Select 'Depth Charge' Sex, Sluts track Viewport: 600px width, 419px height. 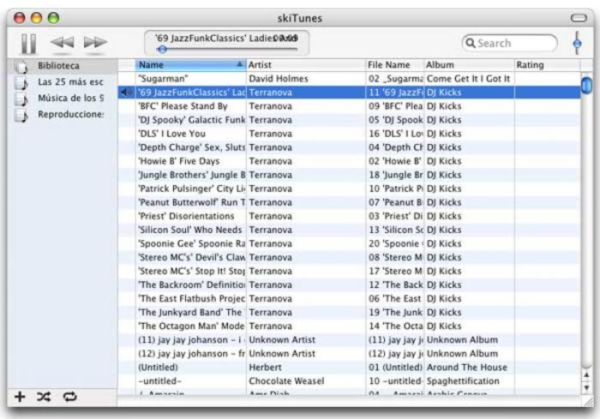[x=191, y=148]
